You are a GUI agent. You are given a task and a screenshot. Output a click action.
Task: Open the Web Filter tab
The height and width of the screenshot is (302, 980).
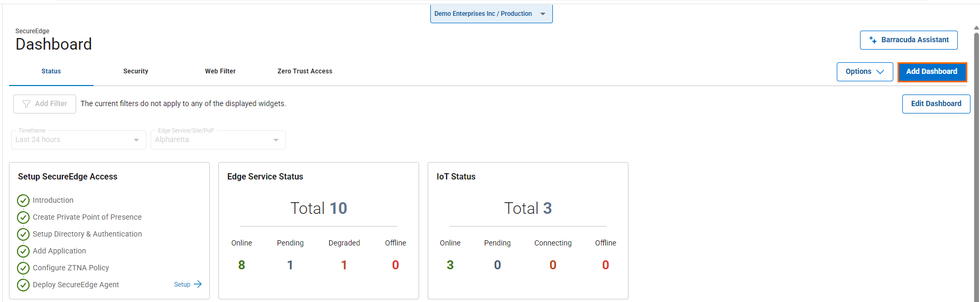(x=220, y=71)
